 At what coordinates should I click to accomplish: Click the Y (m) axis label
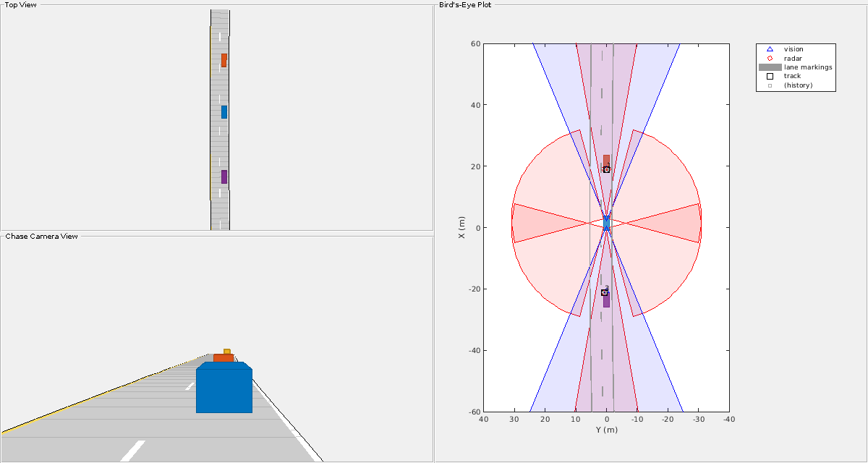pyautogui.click(x=606, y=430)
